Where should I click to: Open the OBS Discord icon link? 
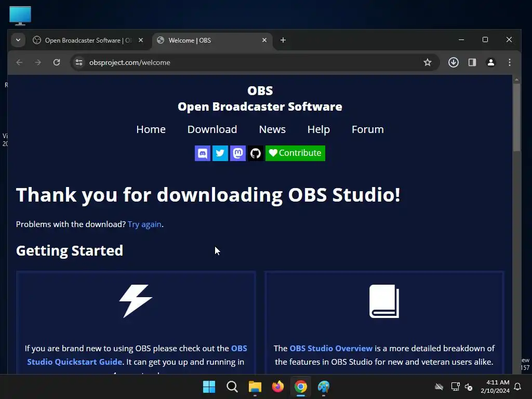[203, 153]
